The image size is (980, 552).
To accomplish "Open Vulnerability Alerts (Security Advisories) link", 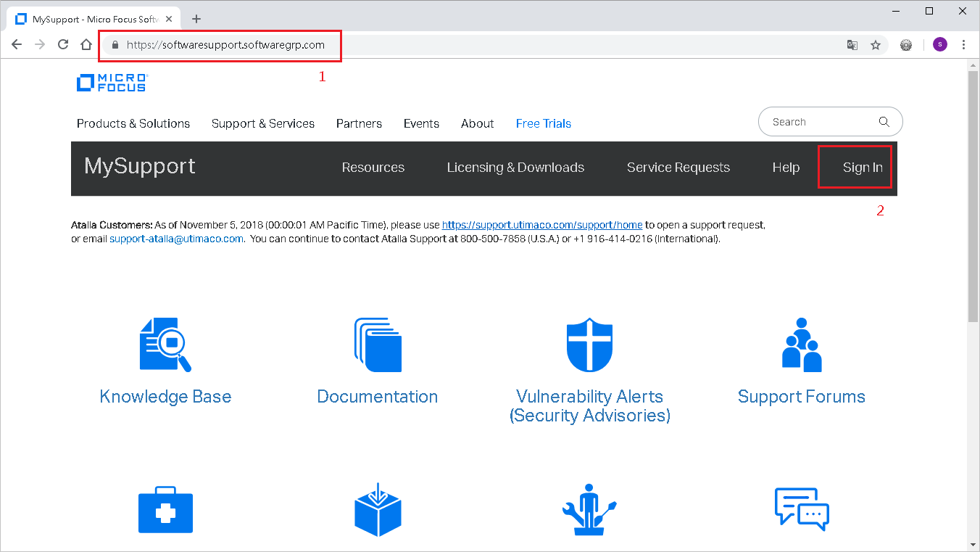I will (589, 406).
